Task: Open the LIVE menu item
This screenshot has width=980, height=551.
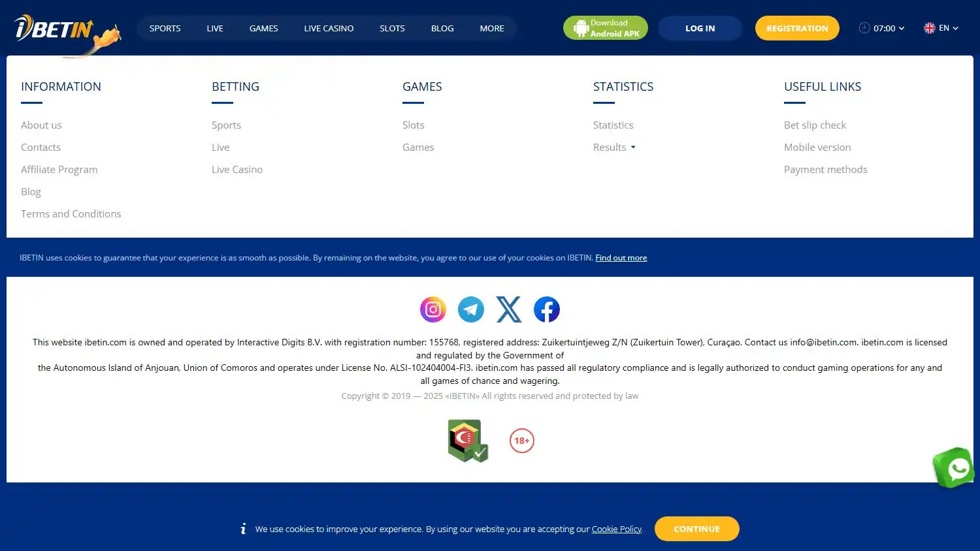Action: 215,28
